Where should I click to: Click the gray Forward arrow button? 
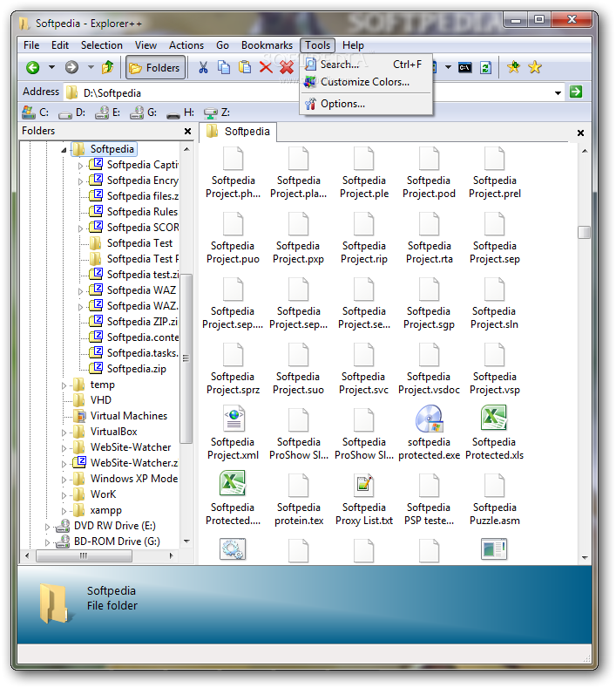71,67
